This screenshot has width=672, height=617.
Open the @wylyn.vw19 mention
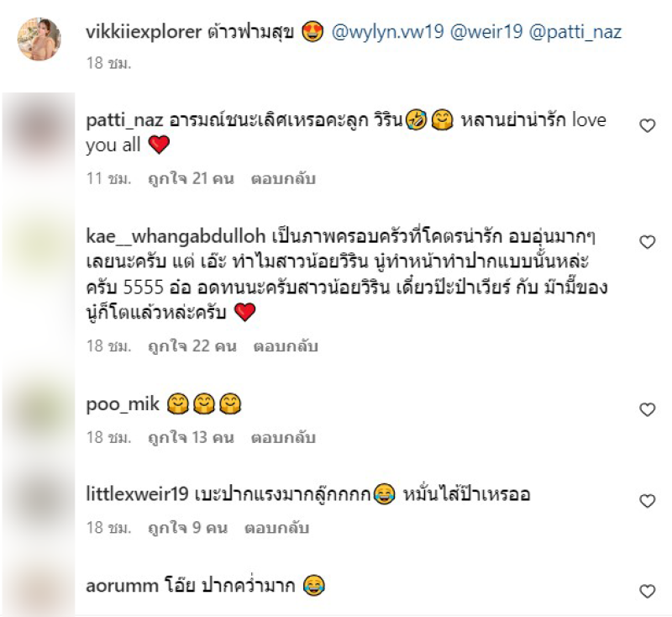tap(387, 32)
